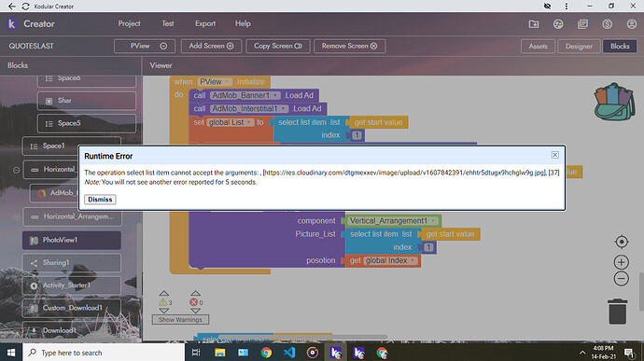
Task: Select the Shar component in blocks tree
Action: pos(87,101)
